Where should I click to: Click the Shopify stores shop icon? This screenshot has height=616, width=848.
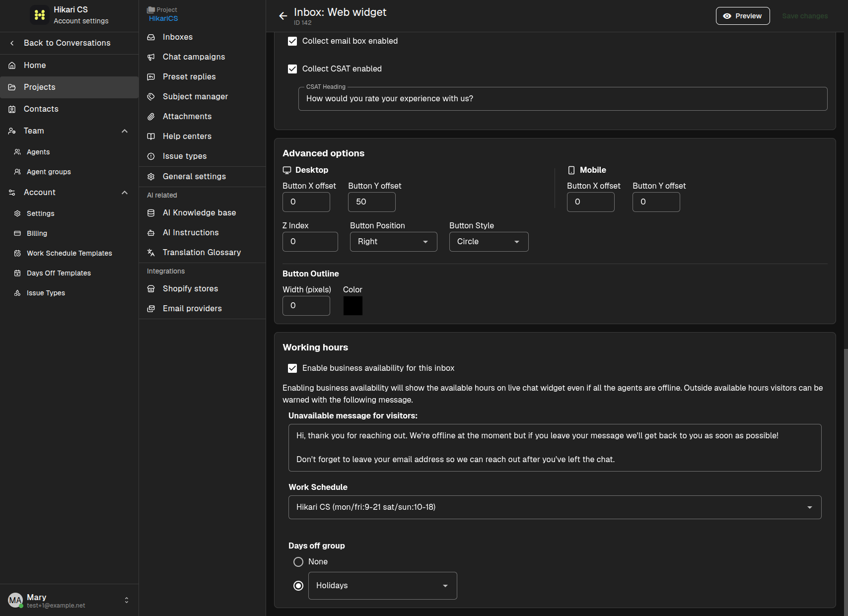click(151, 289)
